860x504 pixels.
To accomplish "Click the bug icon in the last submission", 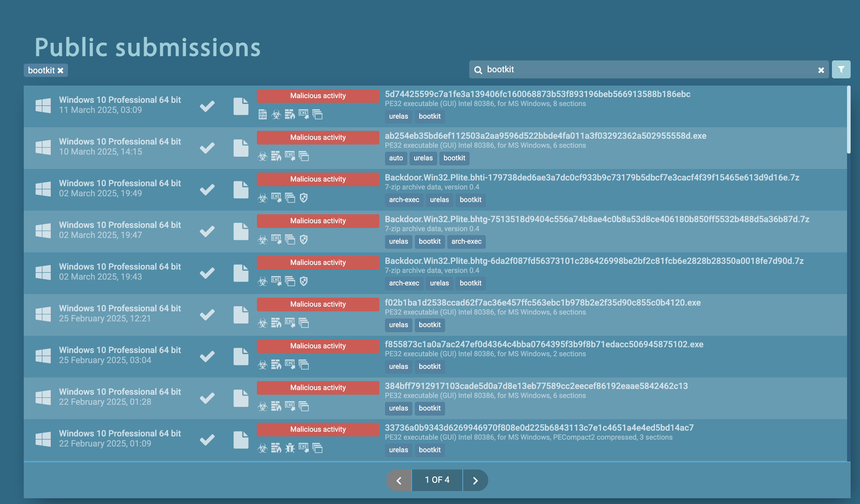I will 290,448.
